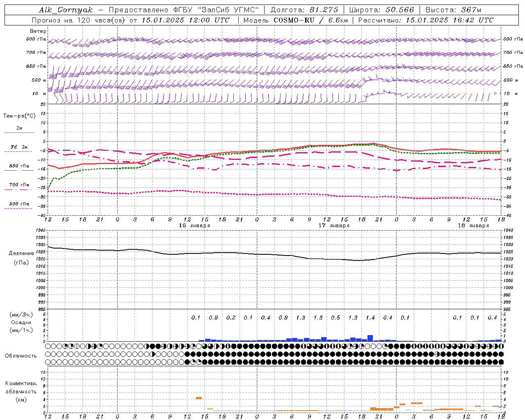Click the "18 января" date label

(x=473, y=226)
